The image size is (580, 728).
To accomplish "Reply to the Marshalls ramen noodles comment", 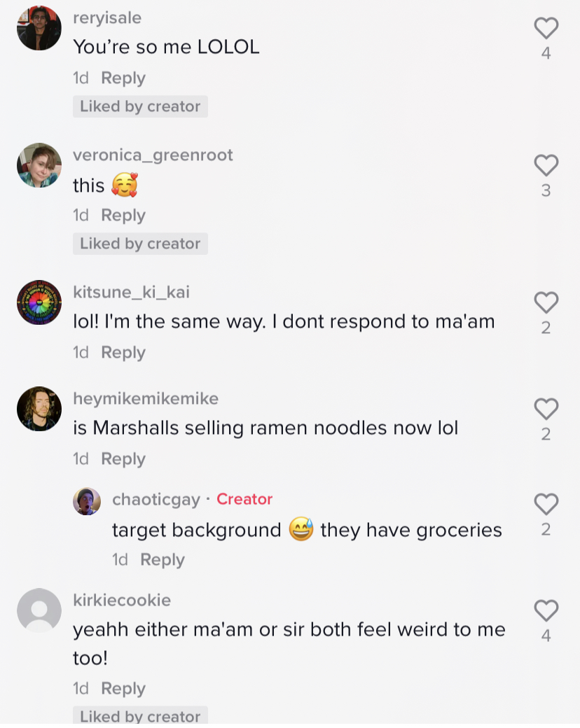I will (x=123, y=458).
